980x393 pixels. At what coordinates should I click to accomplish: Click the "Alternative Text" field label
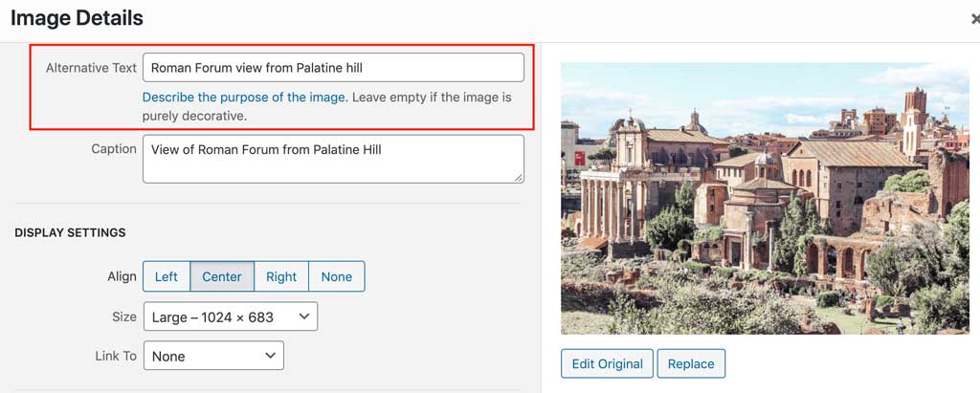pyautogui.click(x=91, y=68)
